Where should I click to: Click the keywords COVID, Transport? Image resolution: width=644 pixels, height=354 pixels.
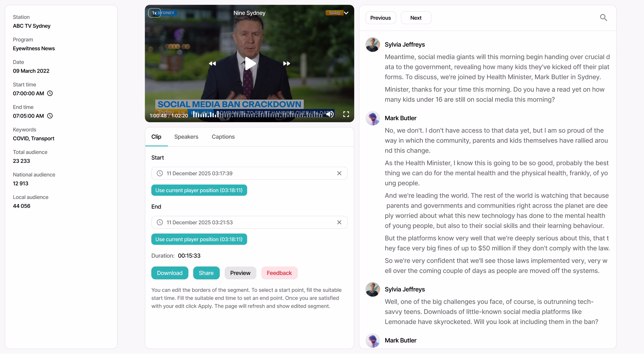[x=33, y=138]
